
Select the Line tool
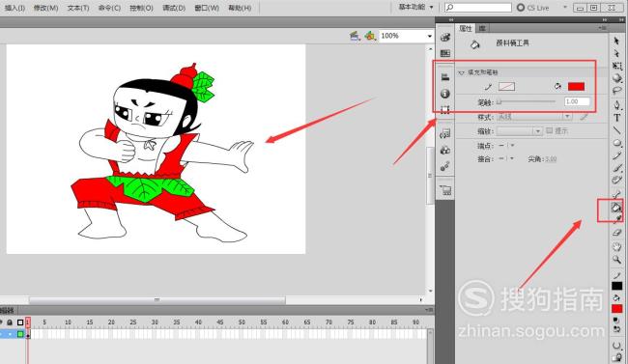pyautogui.click(x=616, y=130)
